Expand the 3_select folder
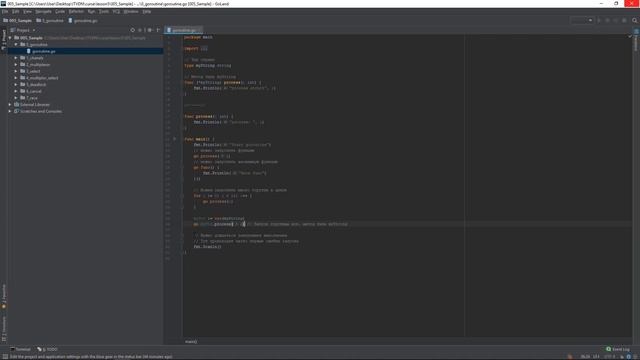The height and width of the screenshot is (360, 640). click(x=16, y=71)
